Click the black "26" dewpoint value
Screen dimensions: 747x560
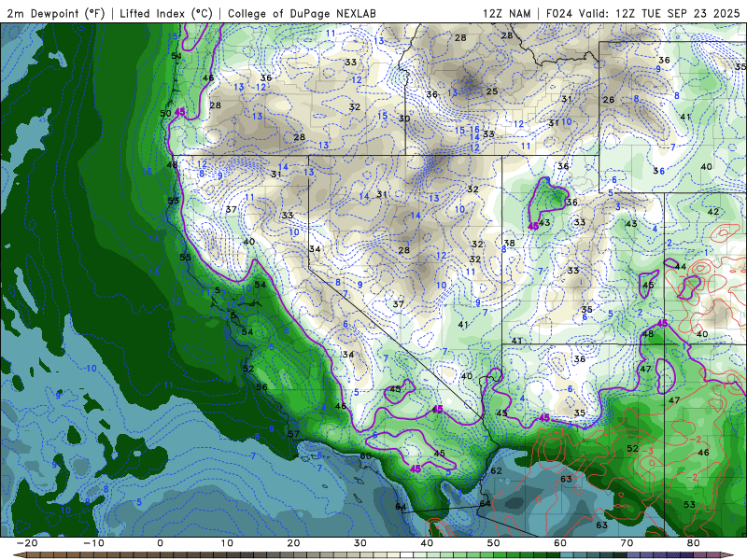(609, 100)
